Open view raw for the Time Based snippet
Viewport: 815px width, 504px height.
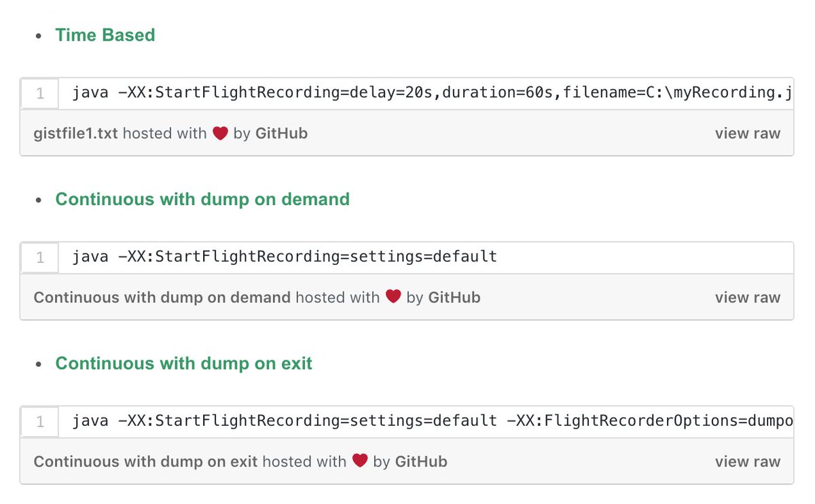(x=747, y=134)
